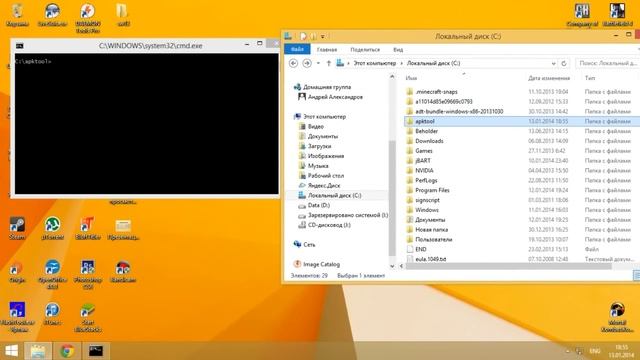Image resolution: width=640 pixels, height=360 pixels.
Task: Select the Новая папка folder
Action: [521, 229]
